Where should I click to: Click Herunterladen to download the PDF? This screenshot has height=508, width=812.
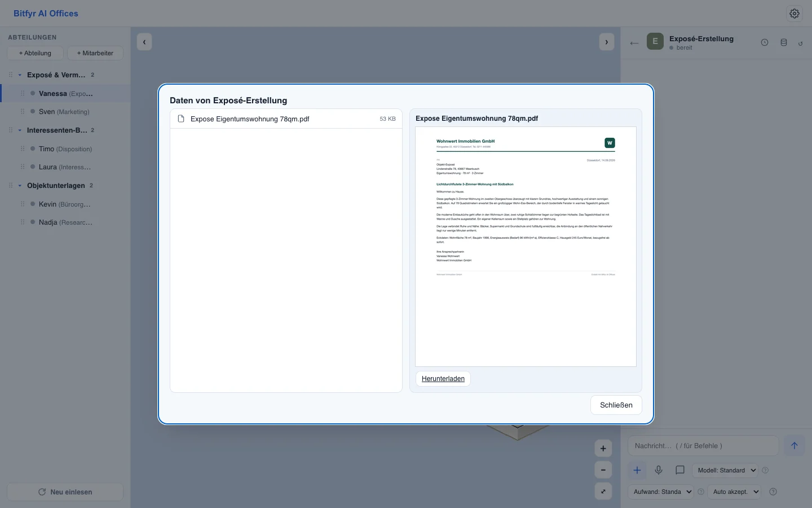[443, 379]
